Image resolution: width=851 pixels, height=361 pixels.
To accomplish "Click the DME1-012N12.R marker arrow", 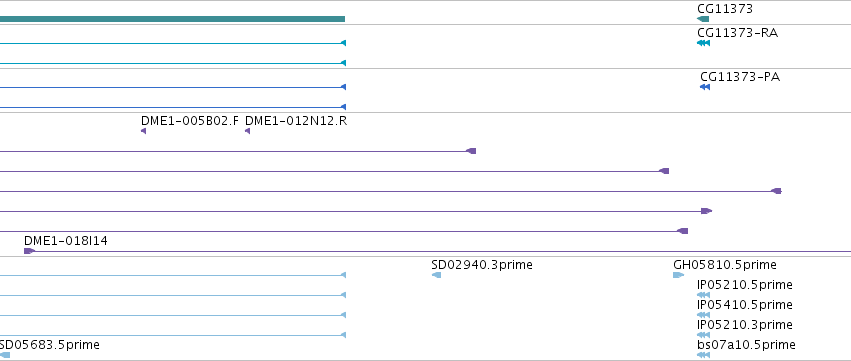I will pos(247,131).
